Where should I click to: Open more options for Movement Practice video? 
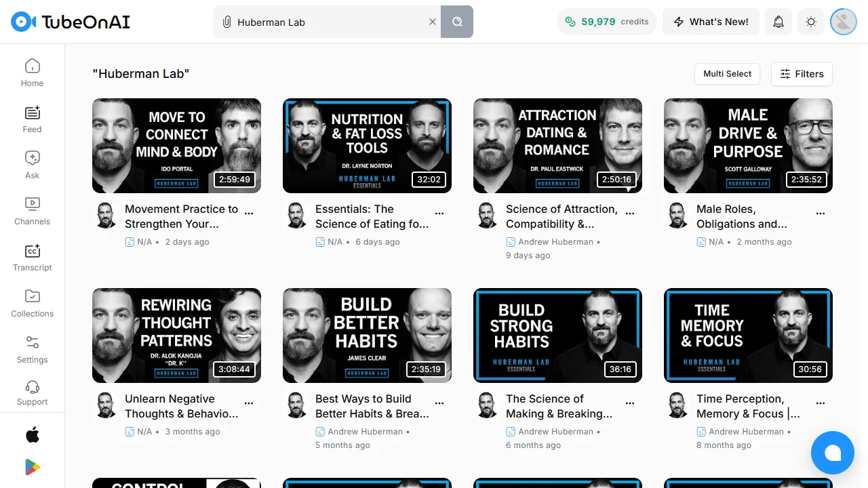(x=249, y=213)
